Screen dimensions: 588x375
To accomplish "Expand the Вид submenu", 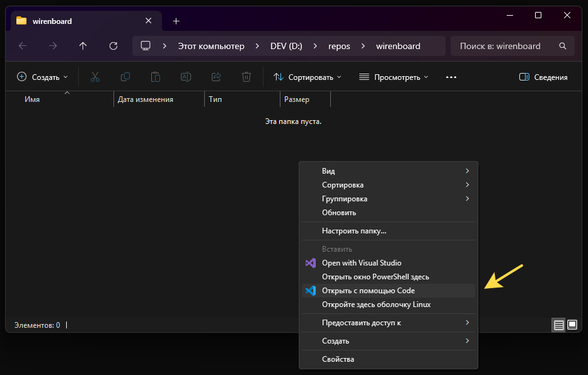I will (388, 171).
